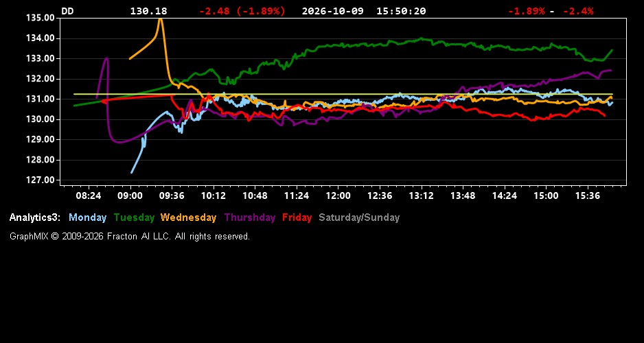This screenshot has height=343, width=644.
Task: Click the 132.00 y-axis label
Action: coord(40,79)
